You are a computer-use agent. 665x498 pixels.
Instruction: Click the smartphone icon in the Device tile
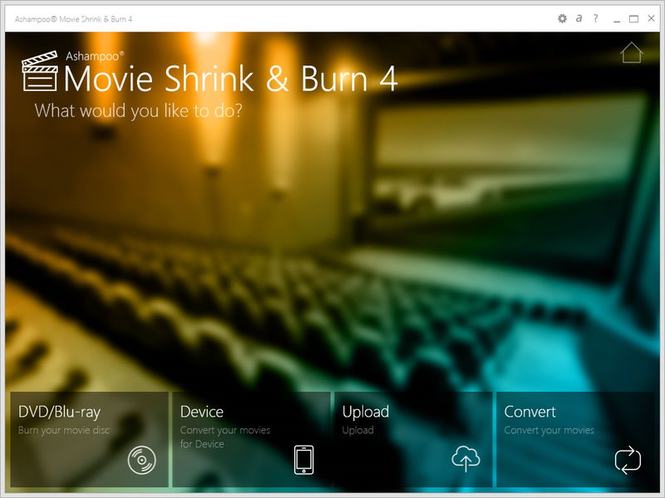[304, 460]
